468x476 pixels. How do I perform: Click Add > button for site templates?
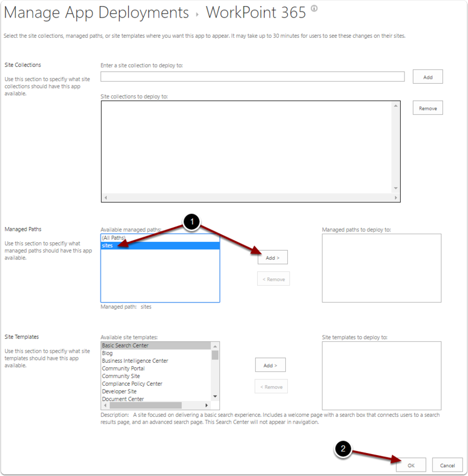click(270, 365)
